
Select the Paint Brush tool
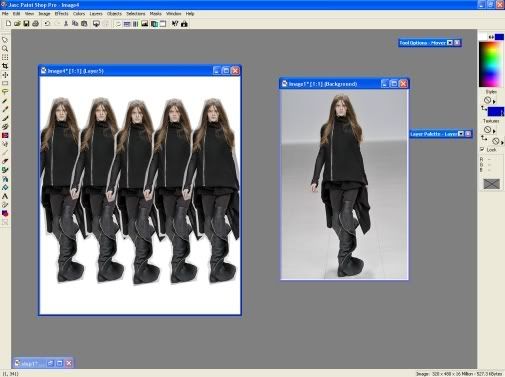pos(5,118)
